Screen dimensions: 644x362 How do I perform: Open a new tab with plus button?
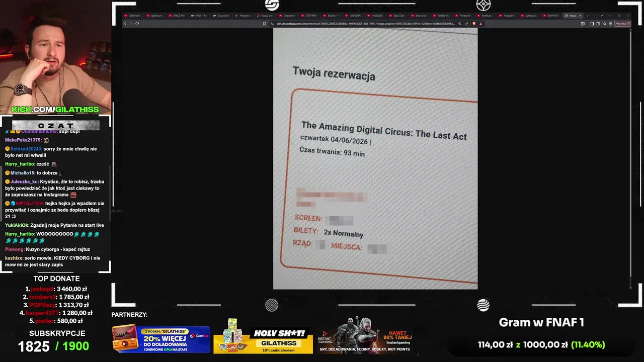click(587, 16)
